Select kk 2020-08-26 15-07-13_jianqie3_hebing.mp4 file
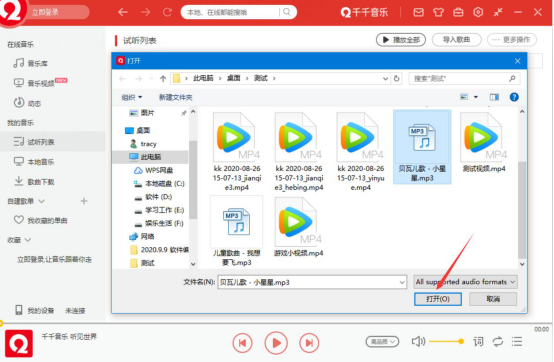This screenshot has height=362, width=554. (x=299, y=152)
